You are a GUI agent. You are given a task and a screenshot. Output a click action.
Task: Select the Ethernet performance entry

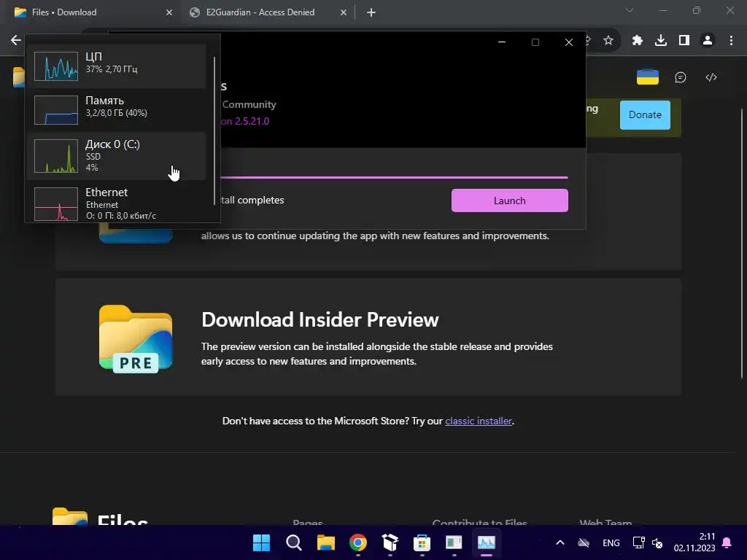117,203
